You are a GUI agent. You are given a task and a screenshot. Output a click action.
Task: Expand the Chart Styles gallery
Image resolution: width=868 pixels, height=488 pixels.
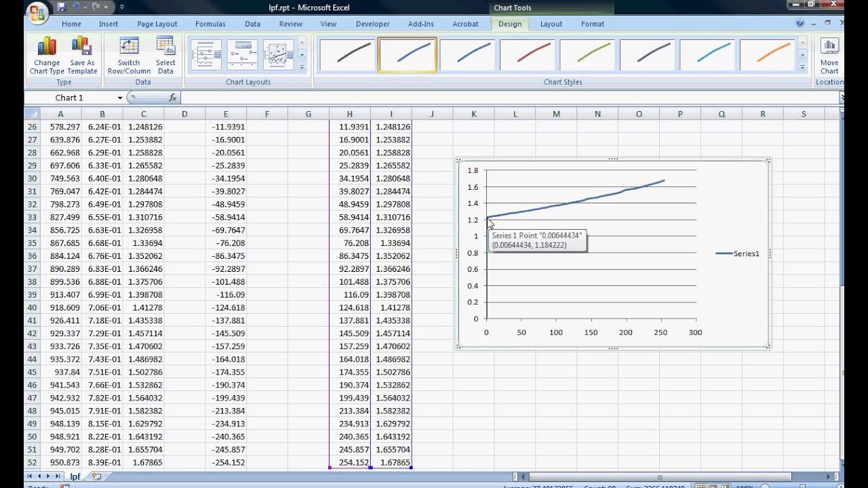803,67
